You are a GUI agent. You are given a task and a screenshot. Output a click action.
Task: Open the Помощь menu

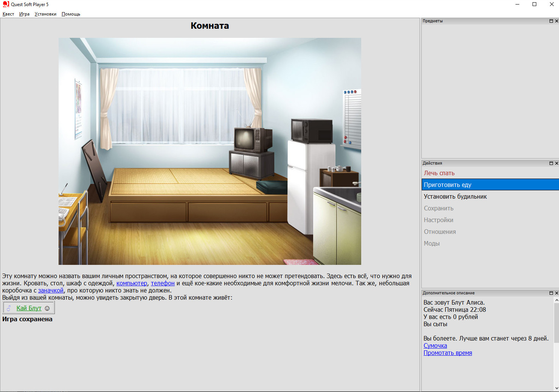(71, 14)
